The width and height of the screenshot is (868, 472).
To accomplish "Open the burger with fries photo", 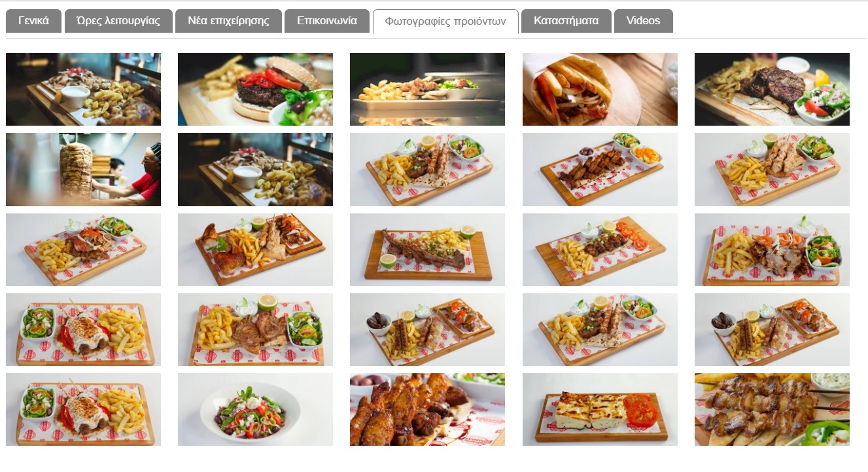I will click(255, 89).
